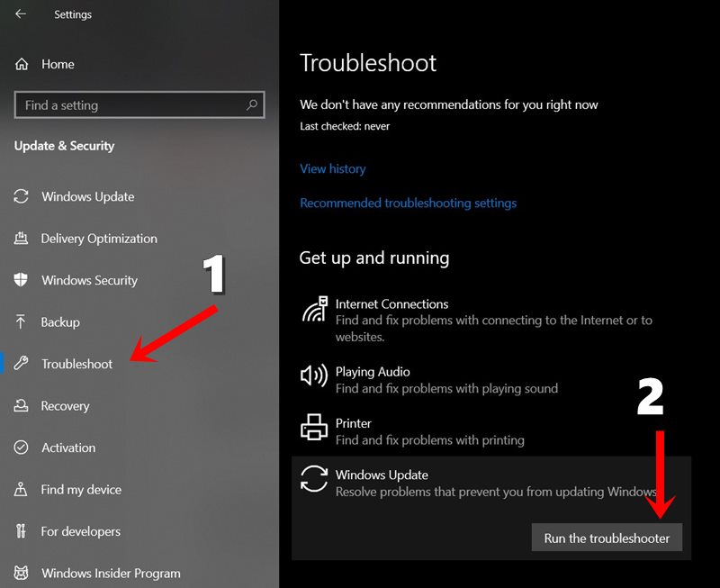Click the Windows Security shield icon
The height and width of the screenshot is (588, 720).
(x=21, y=280)
